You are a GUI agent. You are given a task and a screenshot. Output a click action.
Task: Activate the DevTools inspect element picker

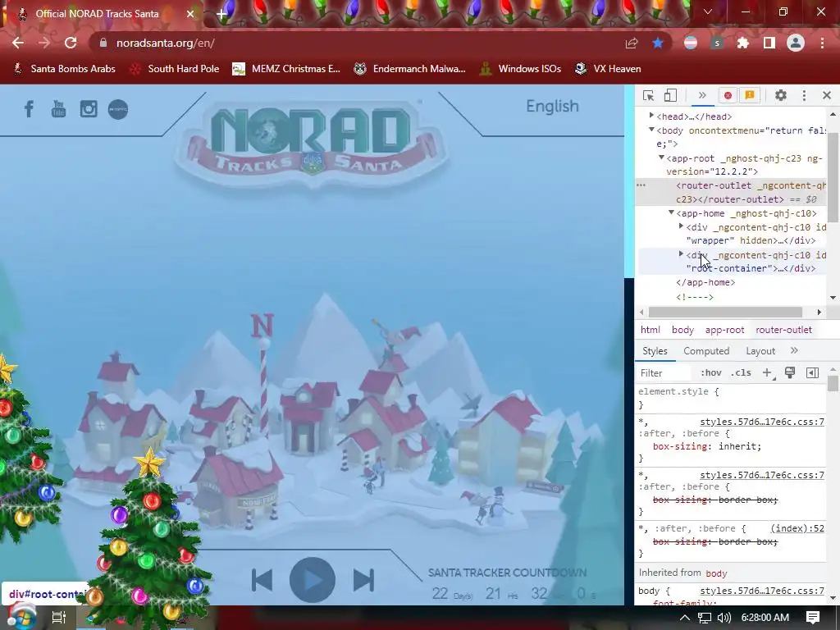tap(648, 95)
